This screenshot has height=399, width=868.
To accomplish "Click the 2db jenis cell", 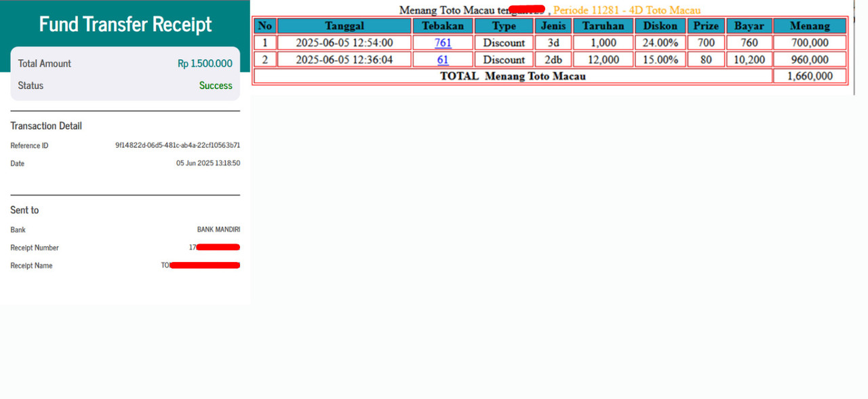I will pyautogui.click(x=553, y=60).
